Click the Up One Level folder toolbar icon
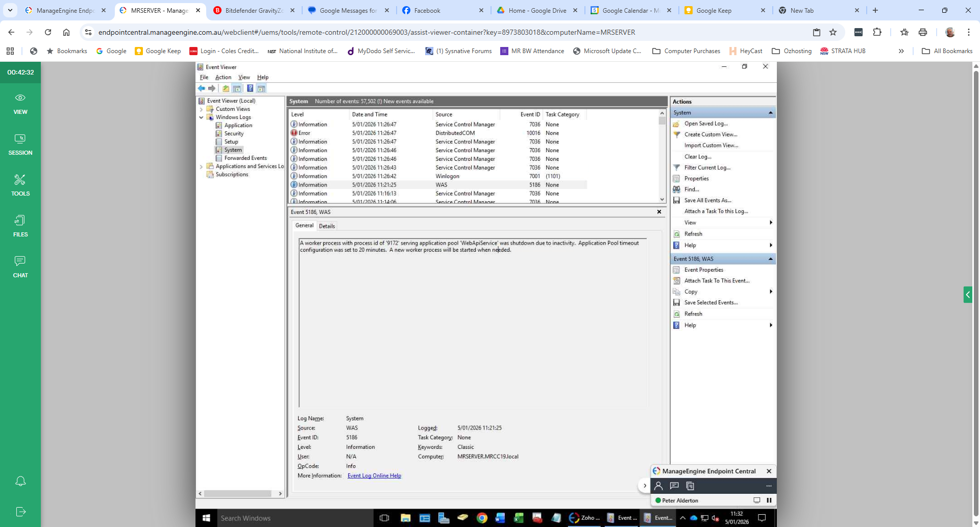Viewport: 980px width, 527px height. point(226,88)
